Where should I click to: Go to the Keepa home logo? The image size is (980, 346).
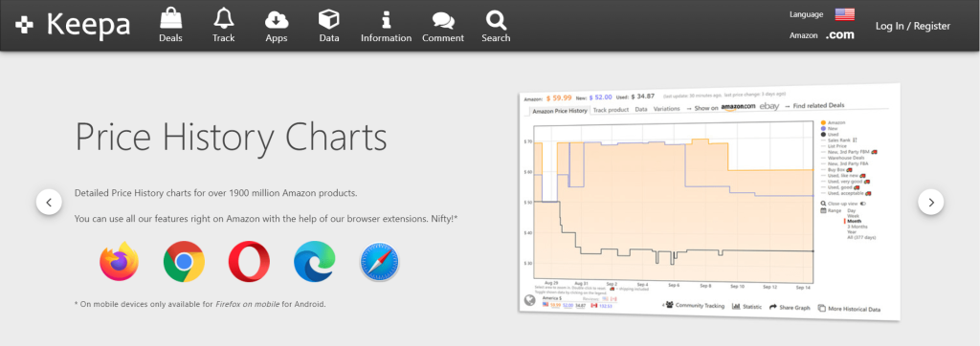(x=73, y=25)
